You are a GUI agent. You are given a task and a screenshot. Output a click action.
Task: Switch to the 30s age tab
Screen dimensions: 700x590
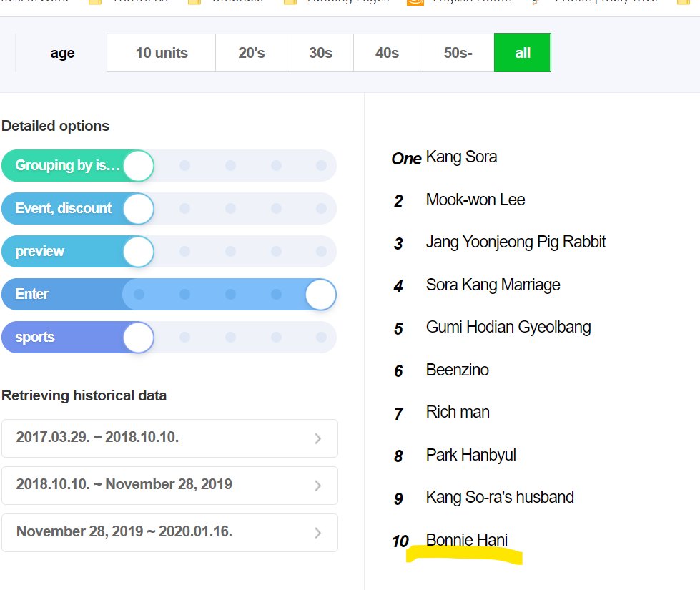(319, 52)
